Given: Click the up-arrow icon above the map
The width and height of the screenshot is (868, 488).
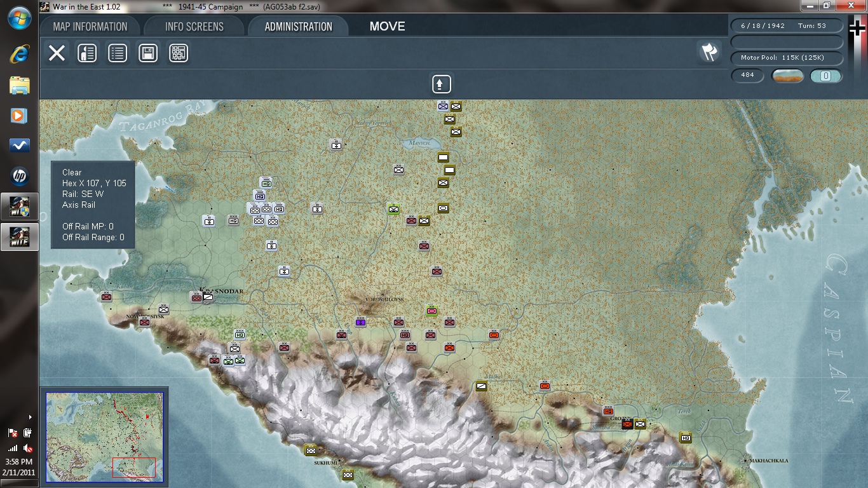Looking at the screenshot, I should (441, 84).
